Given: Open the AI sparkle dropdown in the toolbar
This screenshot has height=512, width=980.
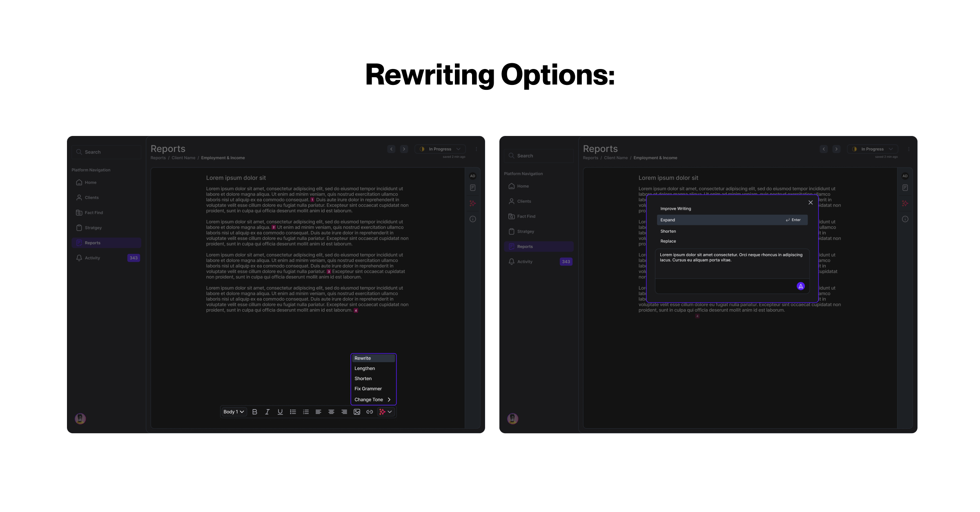Looking at the screenshot, I should click(385, 412).
